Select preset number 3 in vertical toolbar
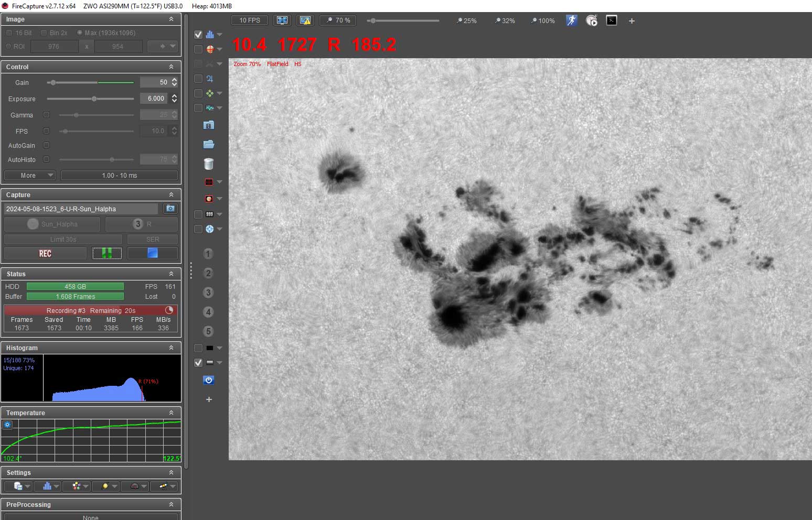The image size is (812, 520). click(x=208, y=292)
